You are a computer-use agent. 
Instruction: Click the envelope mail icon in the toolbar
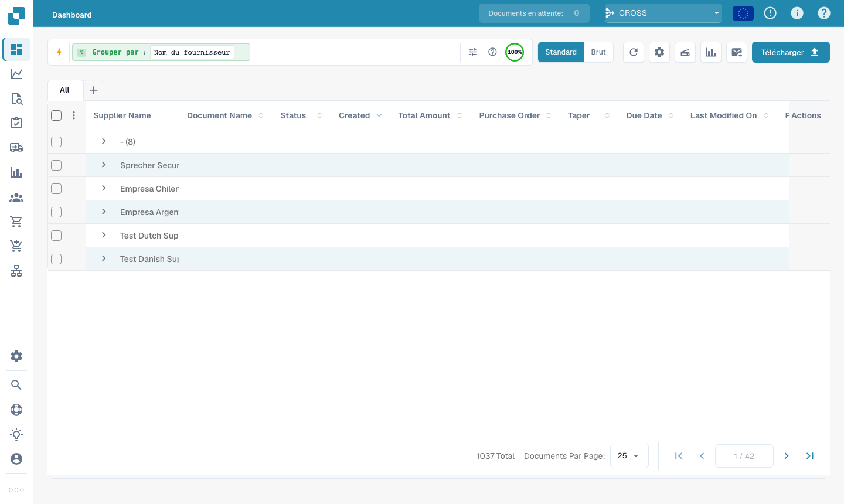pos(737,52)
